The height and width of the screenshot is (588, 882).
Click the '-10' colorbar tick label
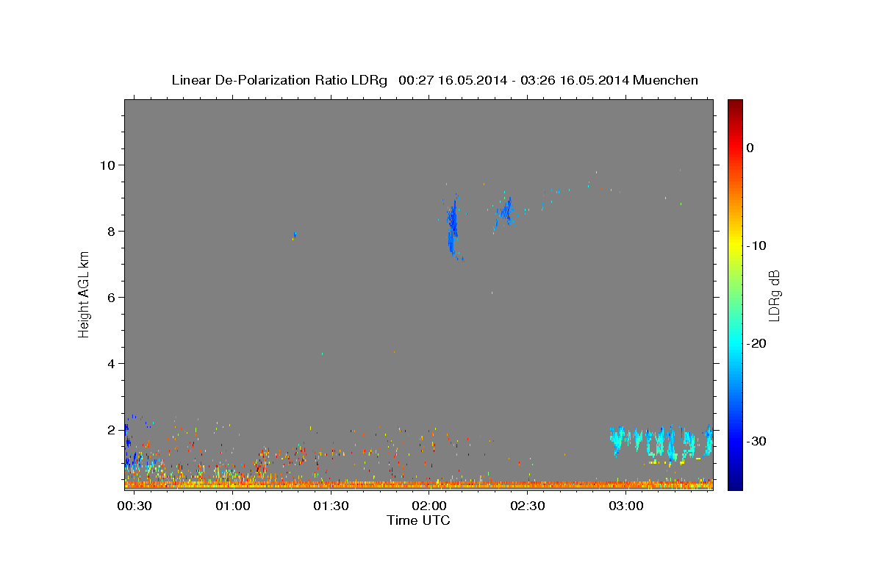coord(756,245)
